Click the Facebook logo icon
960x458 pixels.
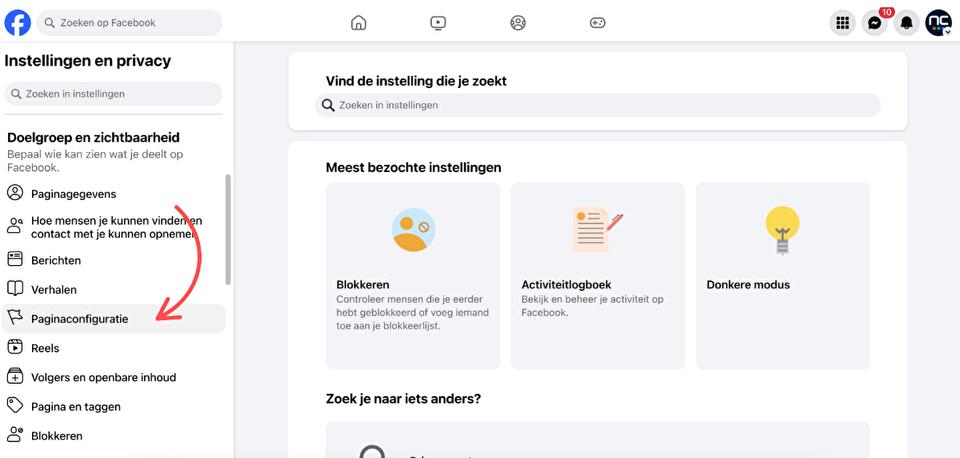click(x=18, y=22)
